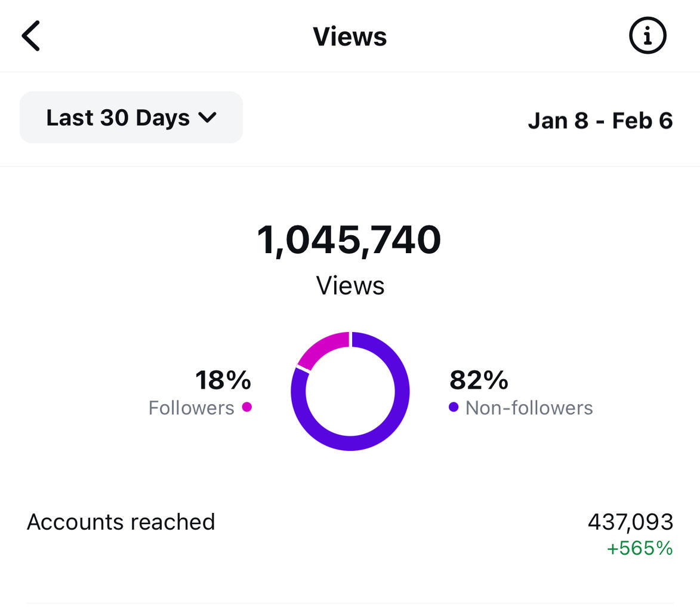
Task: Go back using the left arrow
Action: pos(31,36)
